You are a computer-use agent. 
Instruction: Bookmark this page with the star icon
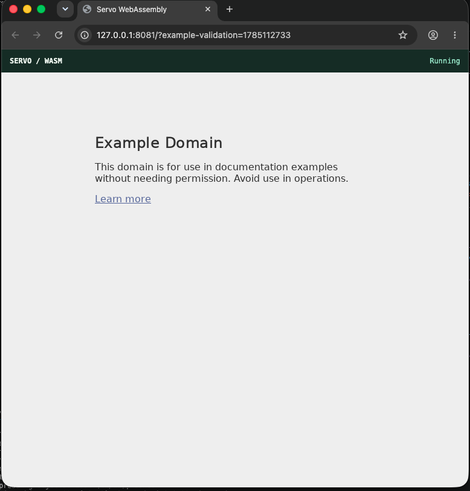(403, 35)
